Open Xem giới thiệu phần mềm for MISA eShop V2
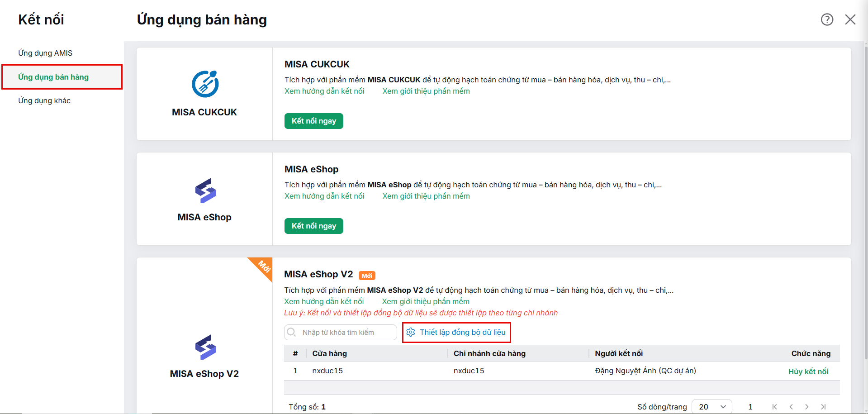The image size is (868, 414). click(x=426, y=301)
